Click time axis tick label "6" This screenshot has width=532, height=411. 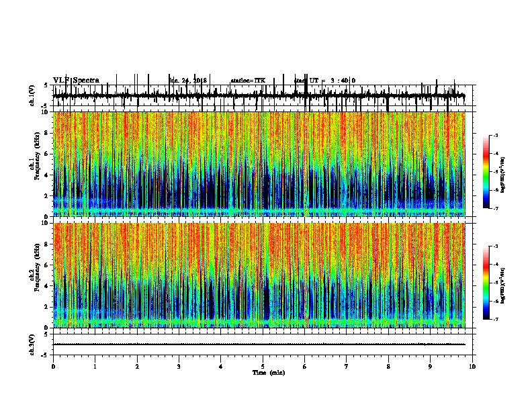(x=305, y=367)
